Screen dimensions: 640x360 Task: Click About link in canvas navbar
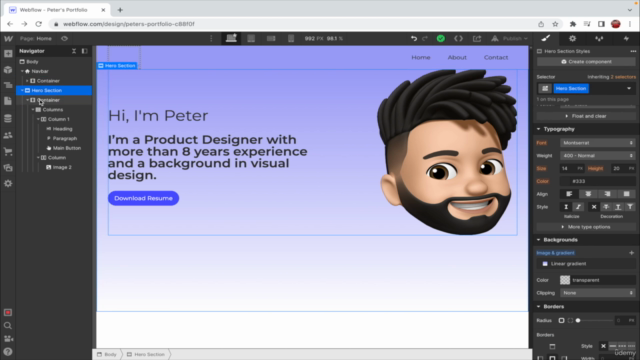(x=457, y=58)
